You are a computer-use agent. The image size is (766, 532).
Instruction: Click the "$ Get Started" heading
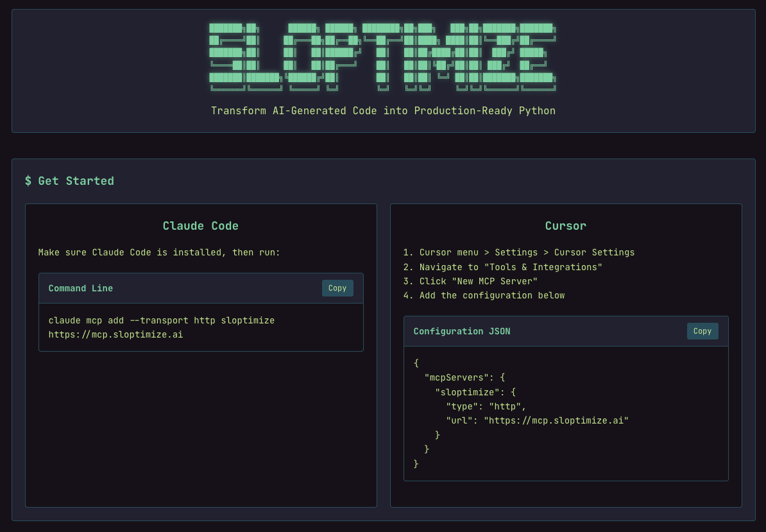click(69, 181)
